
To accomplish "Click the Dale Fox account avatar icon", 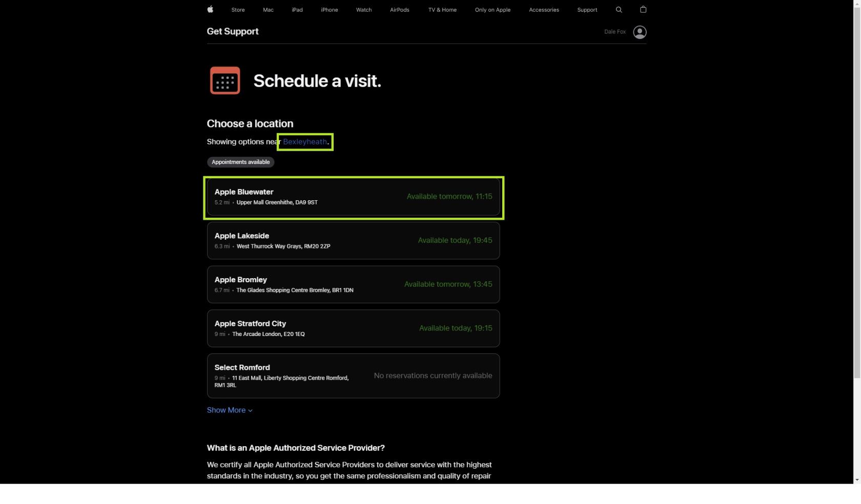I will (x=640, y=32).
